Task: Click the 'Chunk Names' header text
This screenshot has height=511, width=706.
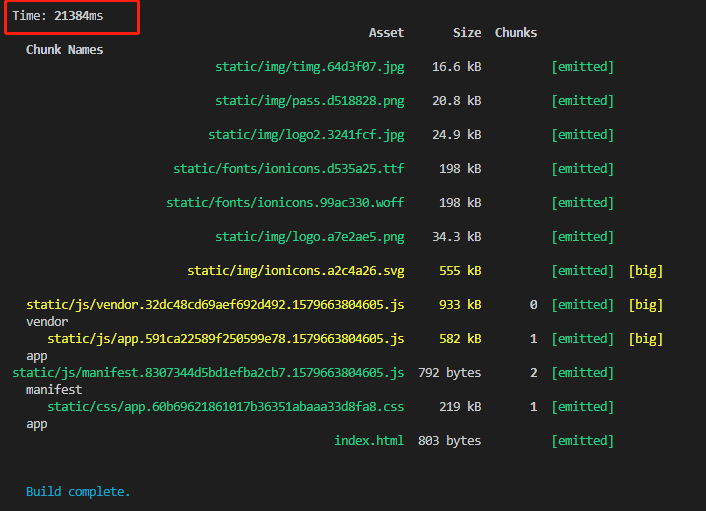Action: [64, 50]
